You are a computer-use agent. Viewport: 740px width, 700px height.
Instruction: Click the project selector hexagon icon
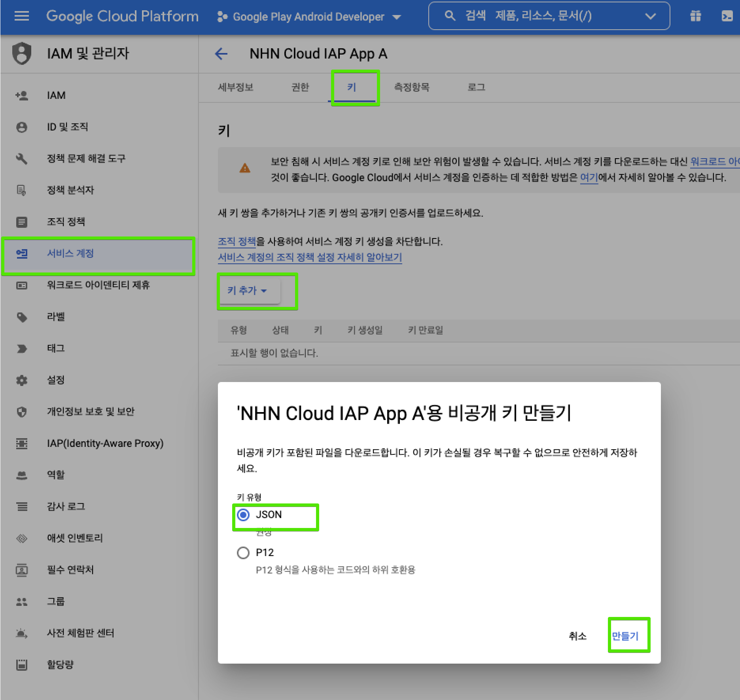(222, 17)
